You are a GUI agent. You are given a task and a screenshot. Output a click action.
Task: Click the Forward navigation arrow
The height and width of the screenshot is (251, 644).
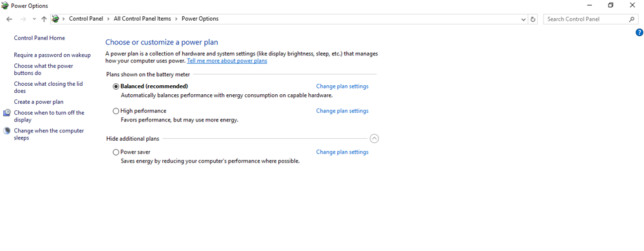click(x=23, y=19)
